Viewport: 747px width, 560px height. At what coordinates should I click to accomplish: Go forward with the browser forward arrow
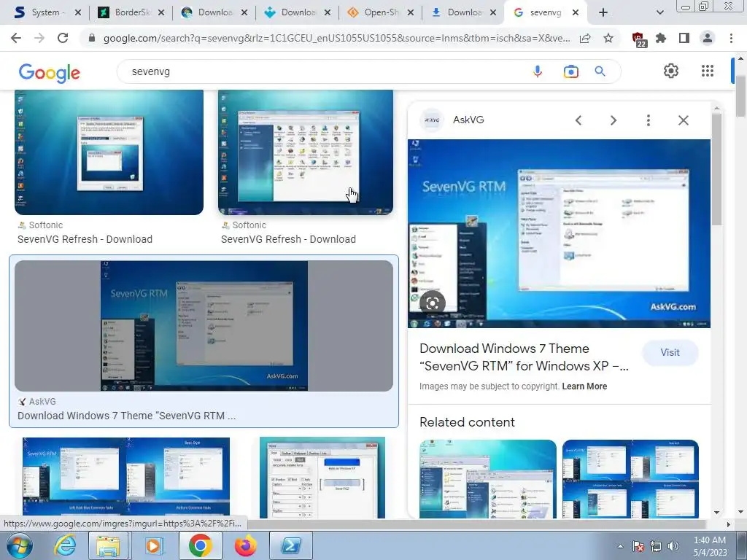click(x=39, y=38)
